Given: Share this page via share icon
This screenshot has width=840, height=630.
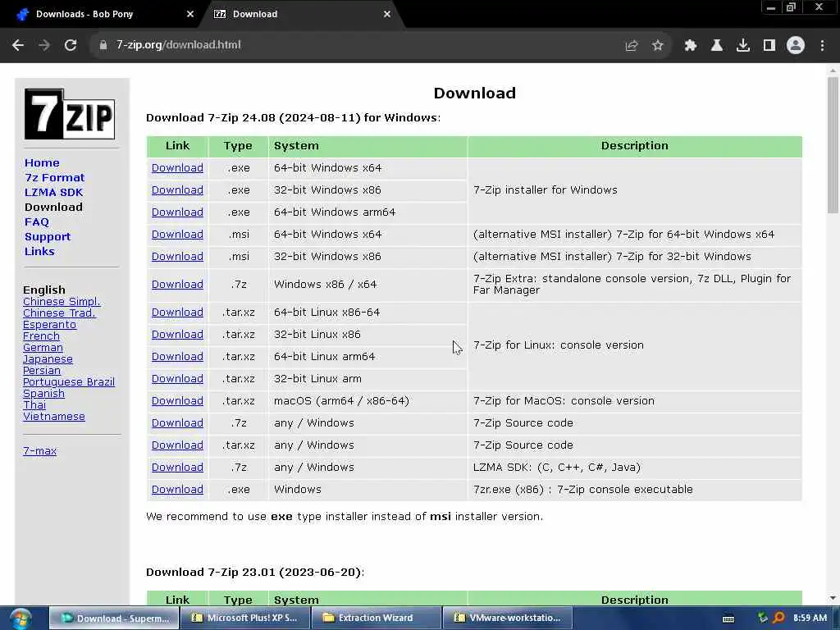Looking at the screenshot, I should pyautogui.click(x=632, y=46).
